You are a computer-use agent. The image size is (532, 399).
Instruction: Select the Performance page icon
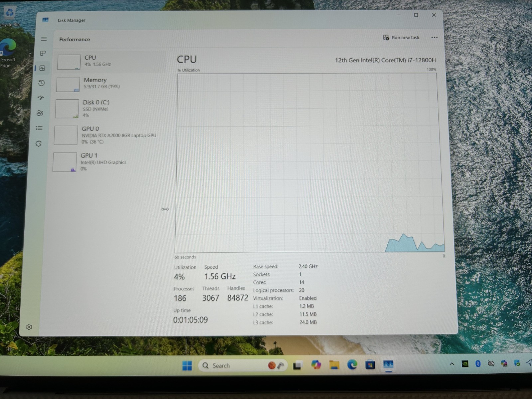click(x=42, y=68)
